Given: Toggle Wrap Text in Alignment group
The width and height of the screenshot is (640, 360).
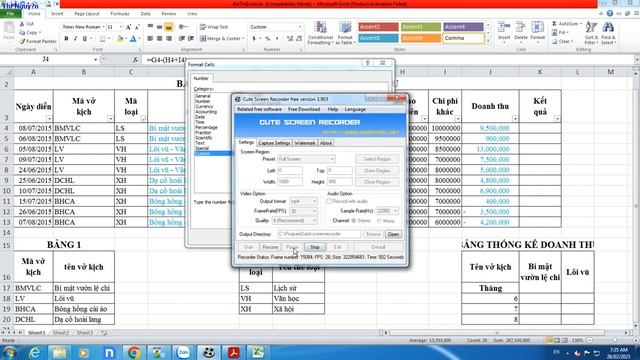Looking at the screenshot, I should (214, 27).
